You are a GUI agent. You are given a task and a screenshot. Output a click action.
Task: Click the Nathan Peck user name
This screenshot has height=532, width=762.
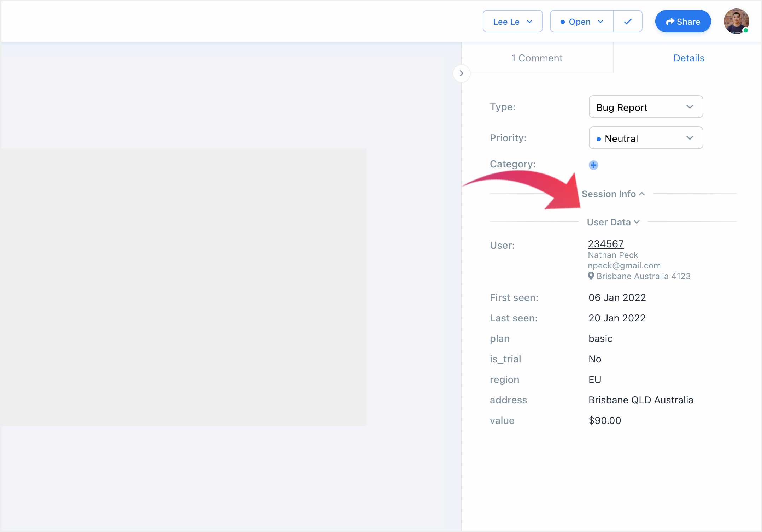[x=612, y=255]
